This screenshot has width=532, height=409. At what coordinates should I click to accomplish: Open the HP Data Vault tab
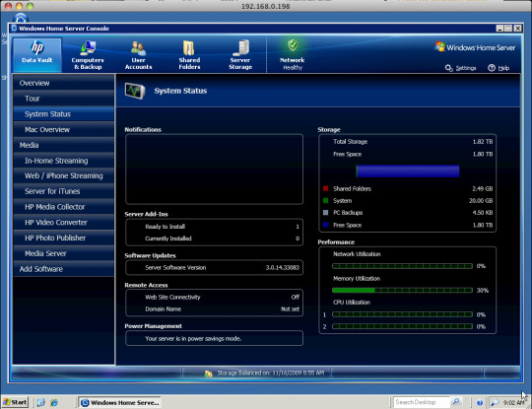pos(37,54)
